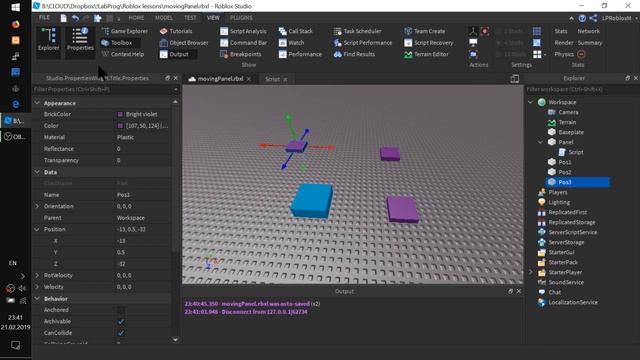Expand the RotVelocity property
The width and height of the screenshot is (640, 360).
[x=37, y=276]
